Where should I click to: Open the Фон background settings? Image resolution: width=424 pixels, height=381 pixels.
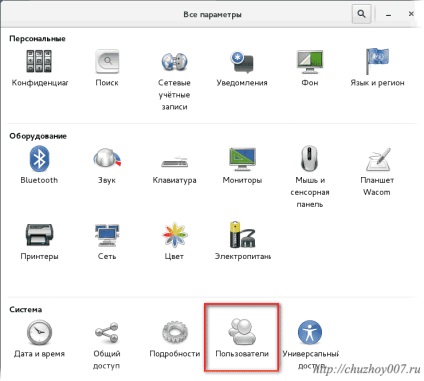[x=310, y=68]
